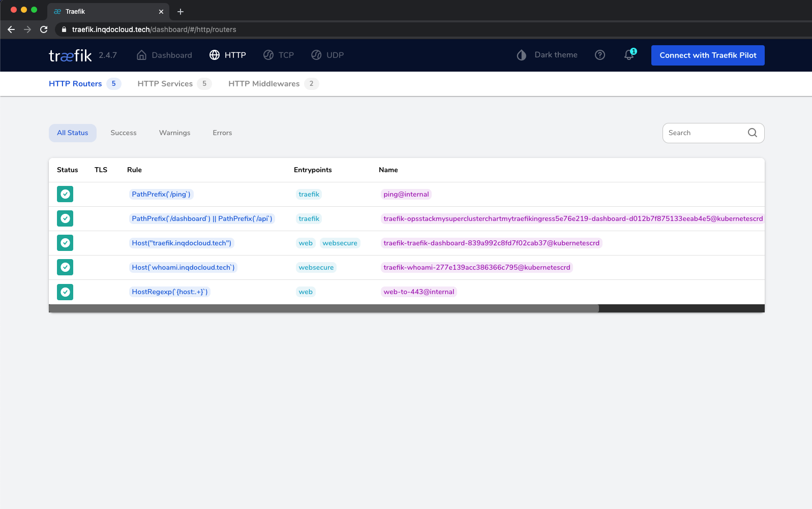812x509 pixels.
Task: Click the Rule column header
Action: (x=134, y=170)
